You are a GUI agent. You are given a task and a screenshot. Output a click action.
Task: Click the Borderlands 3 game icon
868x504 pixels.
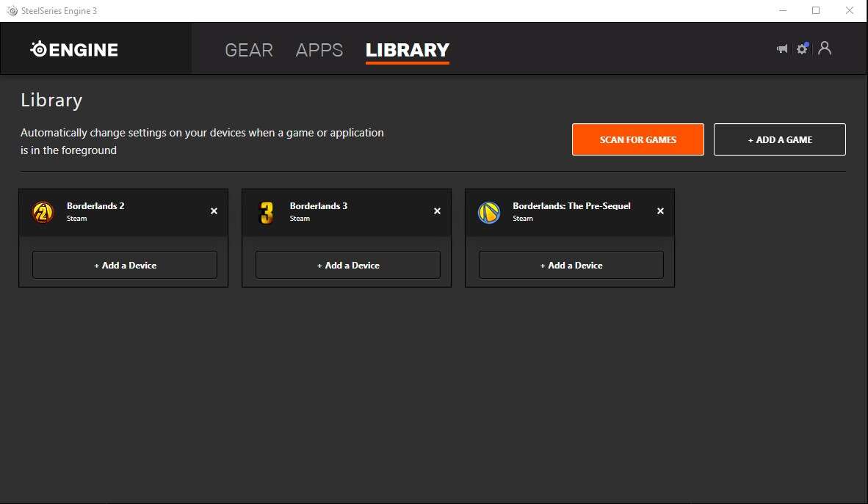(x=266, y=212)
